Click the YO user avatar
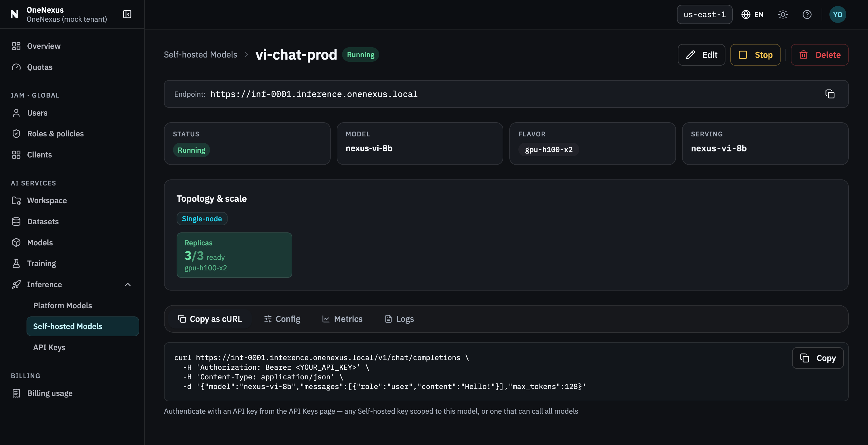This screenshot has height=445, width=868. coord(837,14)
